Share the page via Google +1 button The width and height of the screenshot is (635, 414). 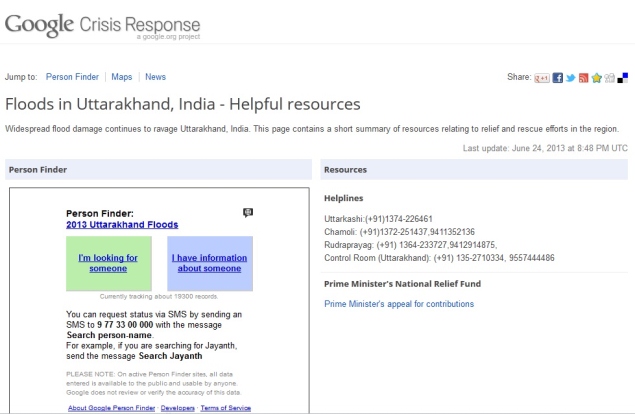(x=542, y=78)
